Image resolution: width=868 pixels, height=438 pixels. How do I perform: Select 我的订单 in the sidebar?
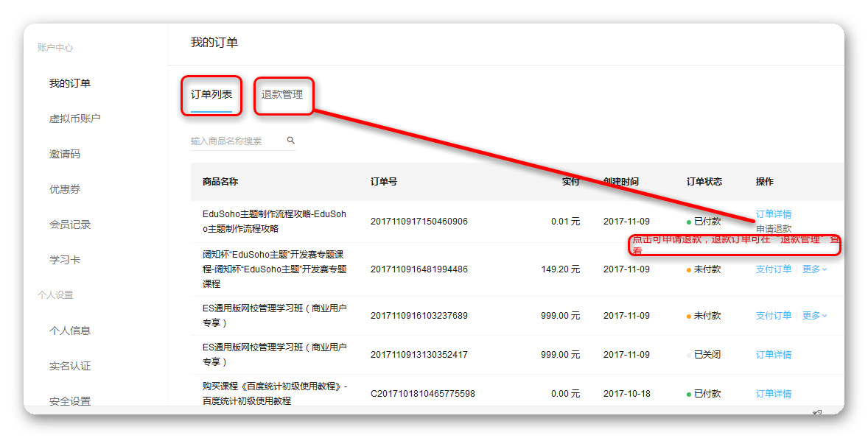[x=70, y=83]
